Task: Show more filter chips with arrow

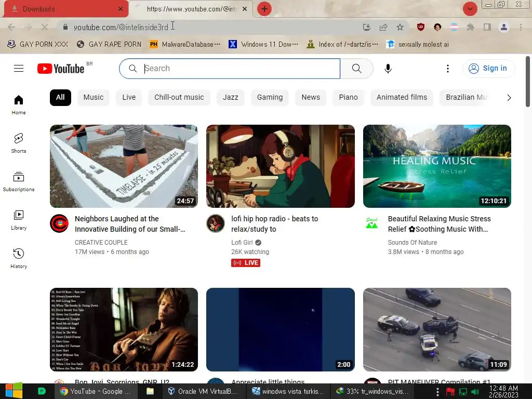Action: tap(509, 98)
